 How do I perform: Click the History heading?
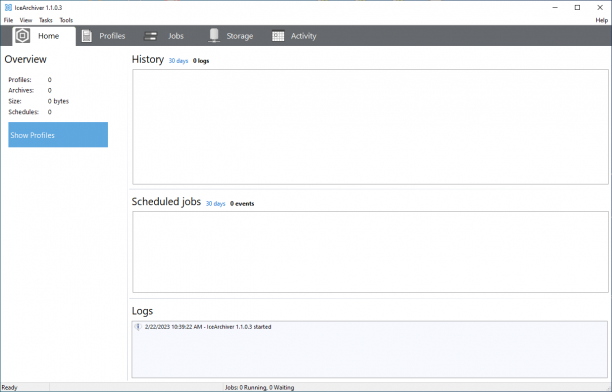coord(148,59)
